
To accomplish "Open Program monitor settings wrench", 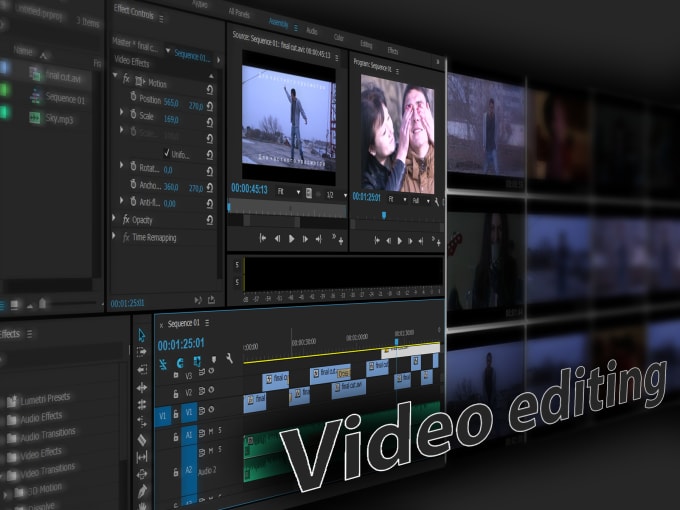I will tap(436, 202).
